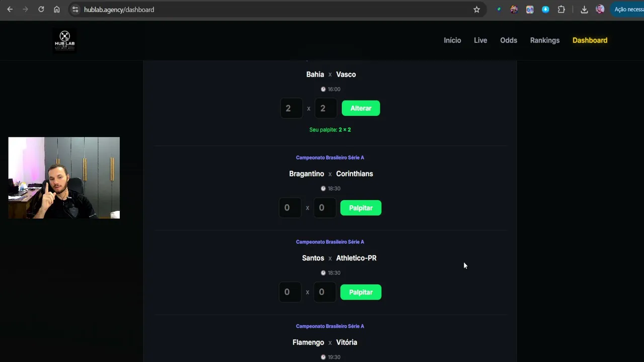Screen dimensions: 644x362
Task: Click Bragantino home score field
Action: point(290,208)
